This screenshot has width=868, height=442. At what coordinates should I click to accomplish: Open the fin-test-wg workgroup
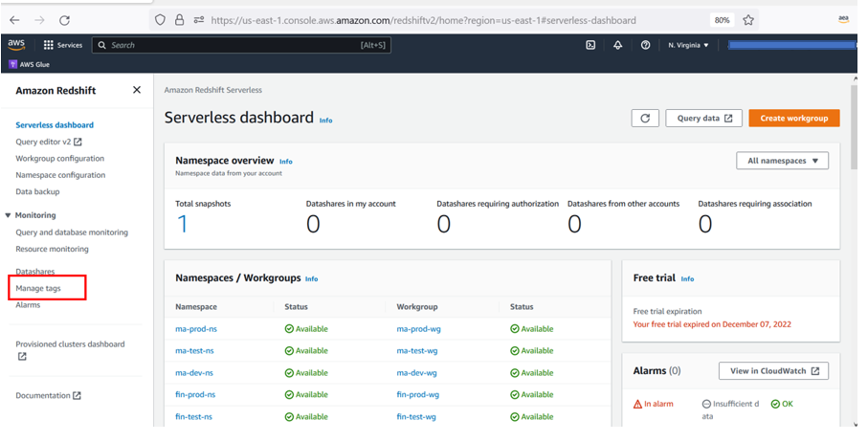[x=415, y=416]
